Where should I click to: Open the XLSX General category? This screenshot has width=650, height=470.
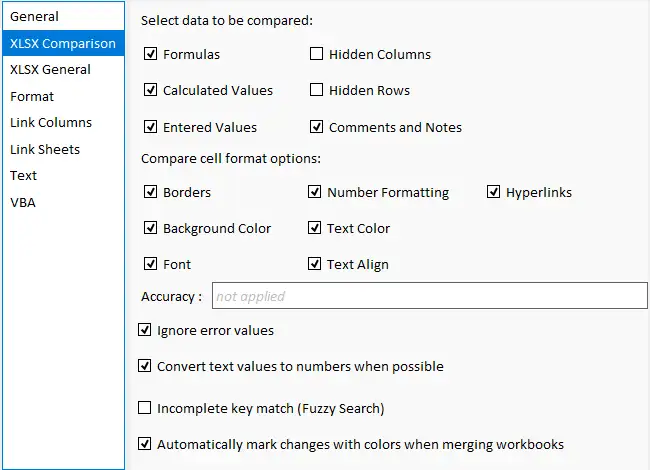point(63,69)
